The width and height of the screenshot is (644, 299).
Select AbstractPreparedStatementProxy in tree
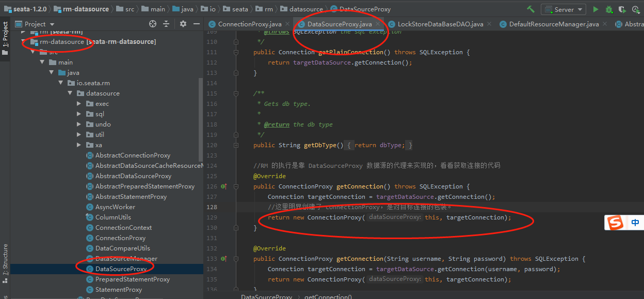[145, 186]
